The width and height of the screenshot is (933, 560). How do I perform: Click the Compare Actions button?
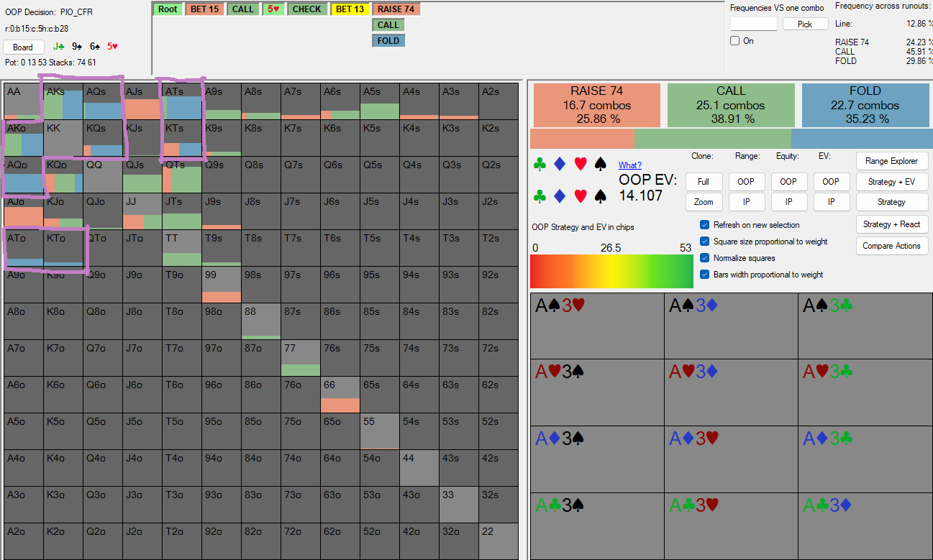[891, 246]
